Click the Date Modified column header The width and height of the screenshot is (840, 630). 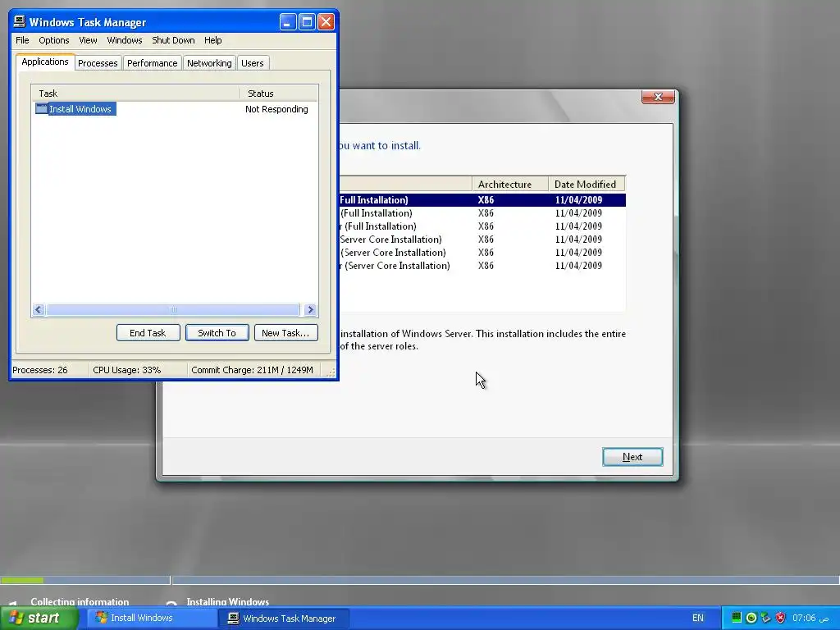pos(587,185)
